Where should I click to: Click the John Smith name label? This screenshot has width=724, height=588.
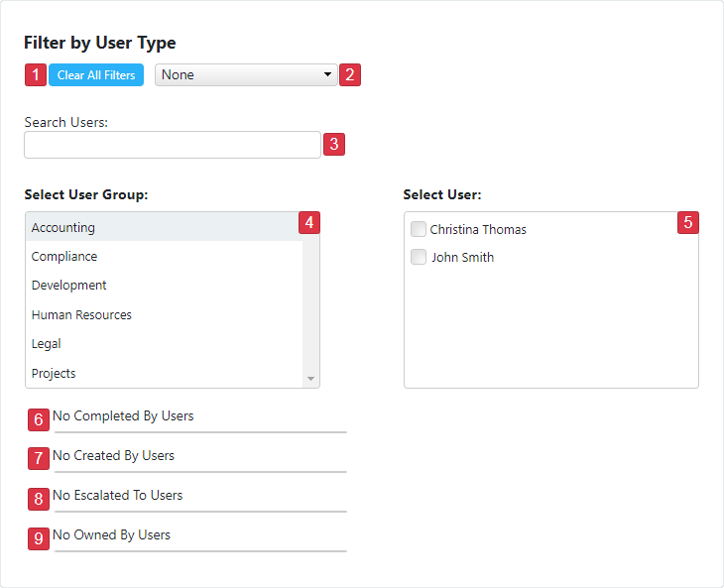[462, 257]
